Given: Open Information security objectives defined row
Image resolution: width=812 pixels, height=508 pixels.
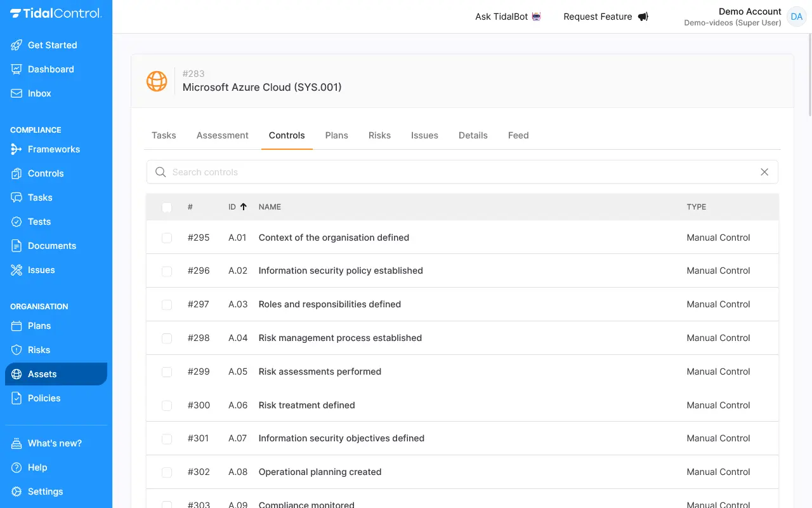Looking at the screenshot, I should [x=462, y=438].
